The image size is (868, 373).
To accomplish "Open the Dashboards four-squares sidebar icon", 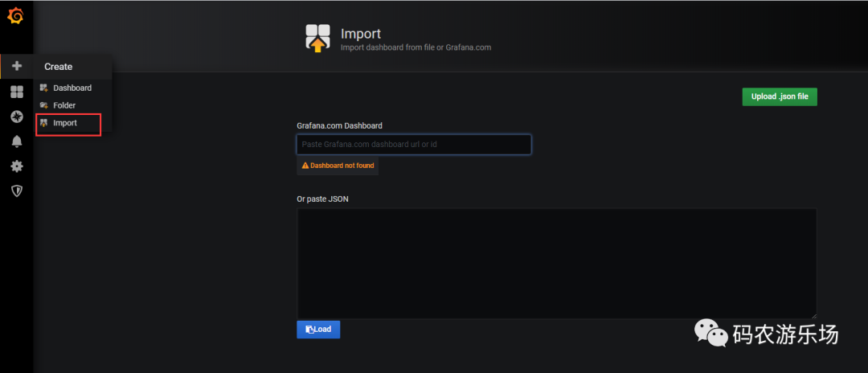I will (x=17, y=92).
